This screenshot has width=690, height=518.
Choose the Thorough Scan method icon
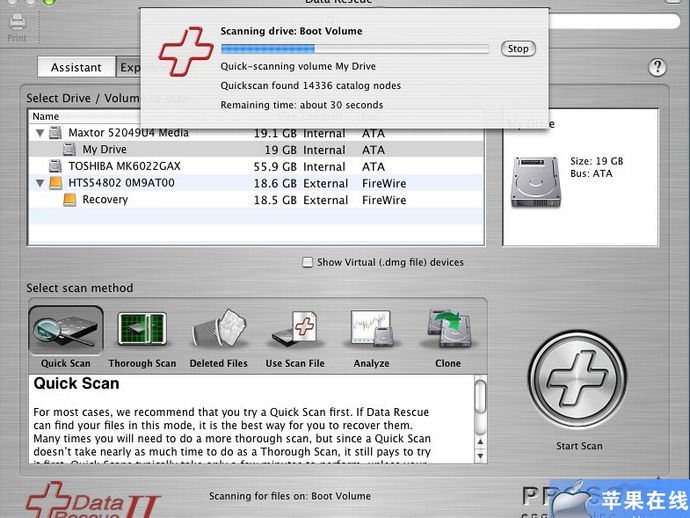pos(142,329)
